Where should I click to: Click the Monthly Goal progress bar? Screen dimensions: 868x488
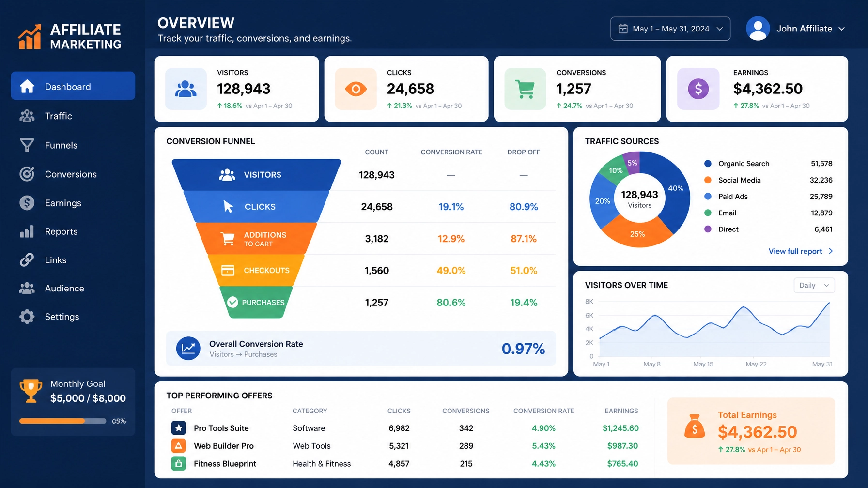62,421
